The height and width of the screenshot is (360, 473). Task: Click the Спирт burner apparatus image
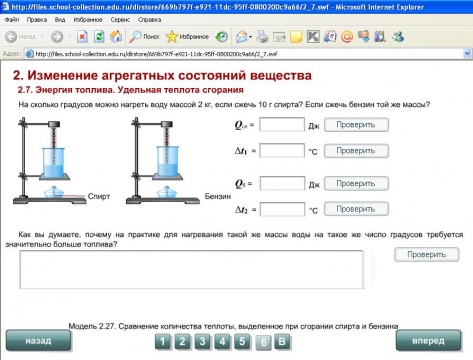pyautogui.click(x=49, y=161)
